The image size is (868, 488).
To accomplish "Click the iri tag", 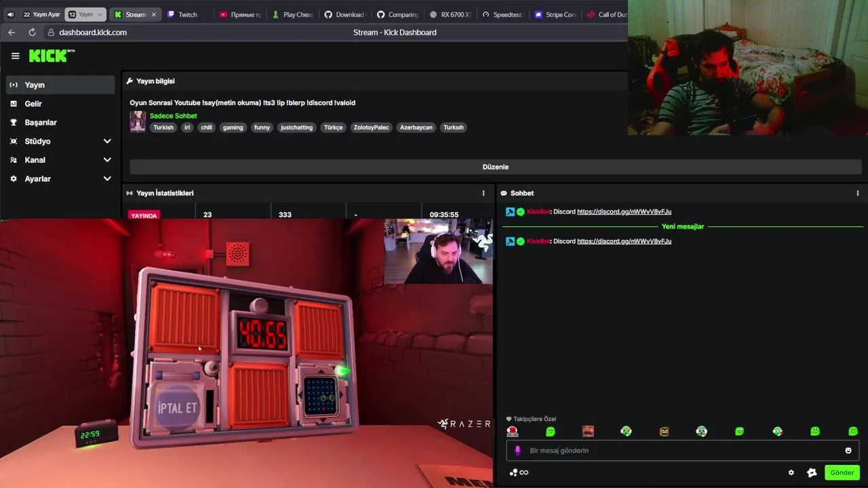I will 187,127.
